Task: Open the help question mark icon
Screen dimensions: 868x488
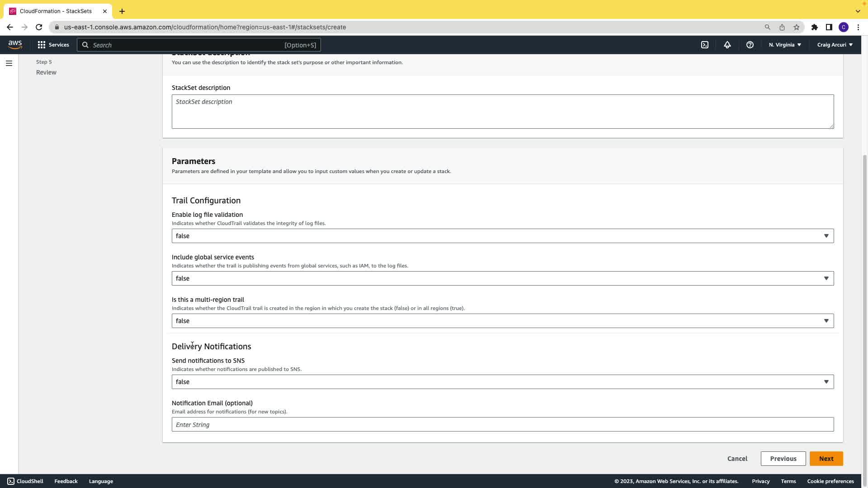Action: [x=750, y=45]
